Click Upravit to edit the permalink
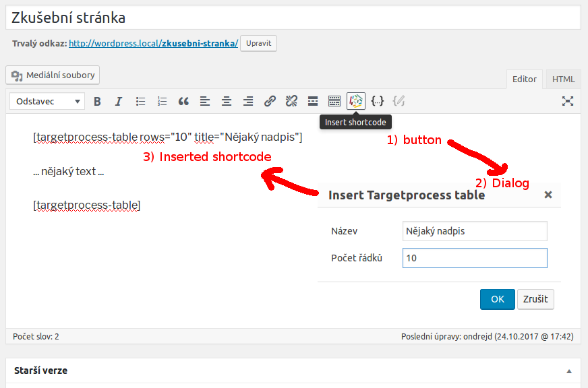 258,43
